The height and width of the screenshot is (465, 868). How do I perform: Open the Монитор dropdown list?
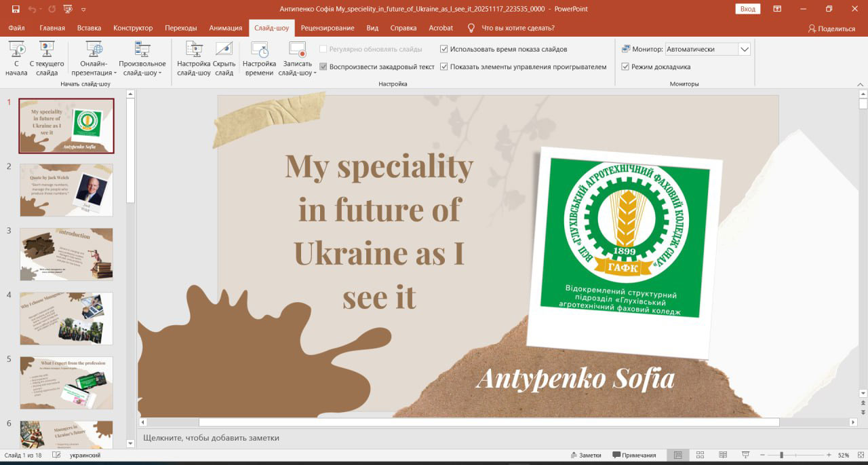pyautogui.click(x=744, y=49)
